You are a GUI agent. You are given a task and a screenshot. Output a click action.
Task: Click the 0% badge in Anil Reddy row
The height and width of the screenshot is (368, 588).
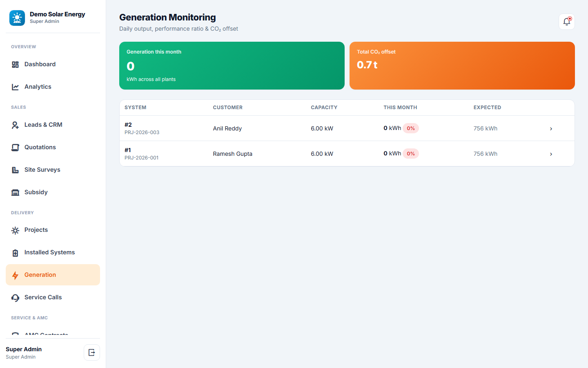411,128
